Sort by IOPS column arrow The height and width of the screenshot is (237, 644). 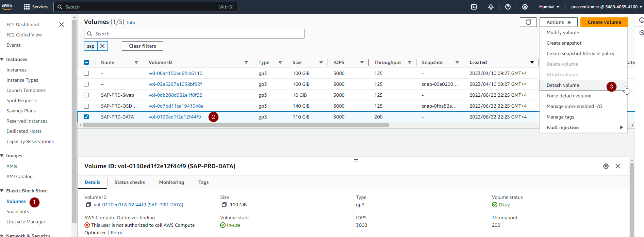tap(362, 62)
